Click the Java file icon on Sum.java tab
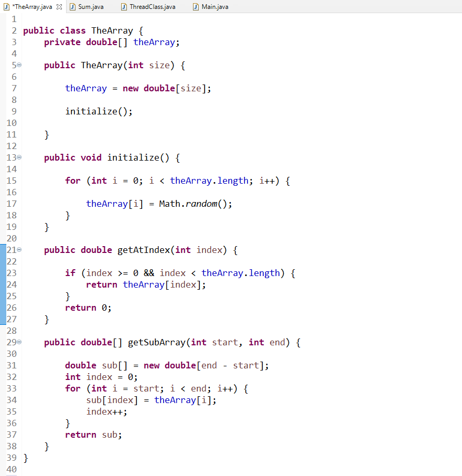 (72, 7)
